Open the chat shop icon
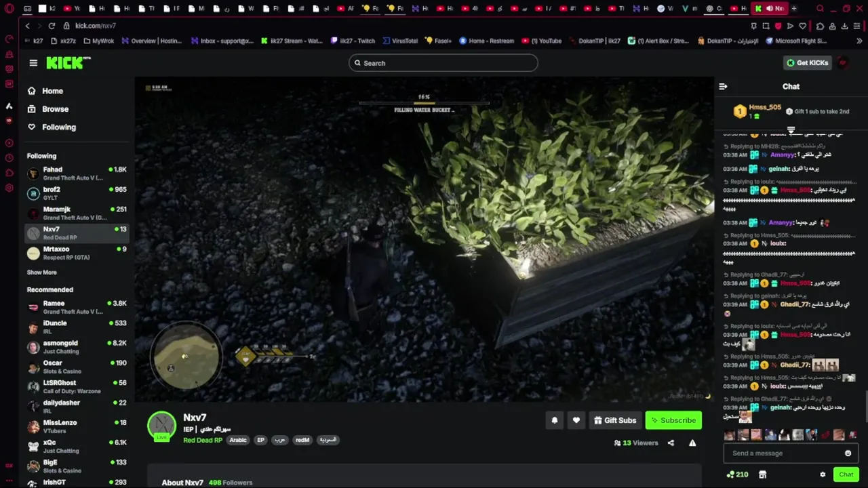This screenshot has height=488, width=868. pos(762,475)
